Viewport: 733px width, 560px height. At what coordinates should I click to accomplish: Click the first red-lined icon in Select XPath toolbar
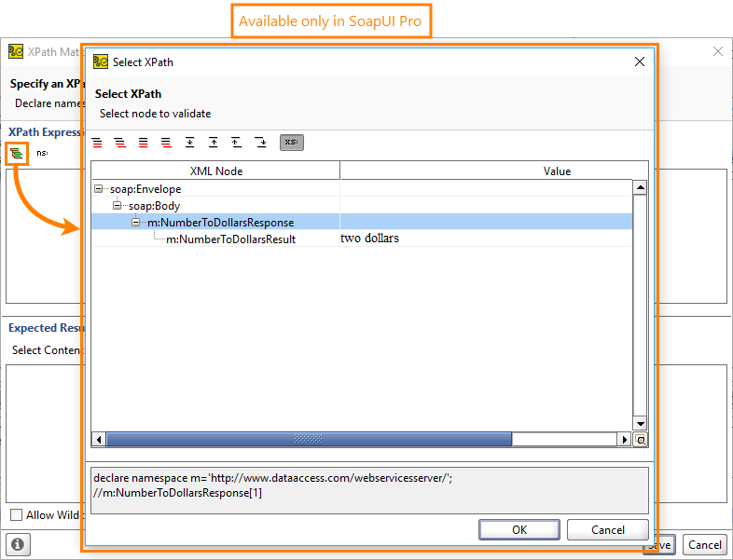click(x=97, y=143)
